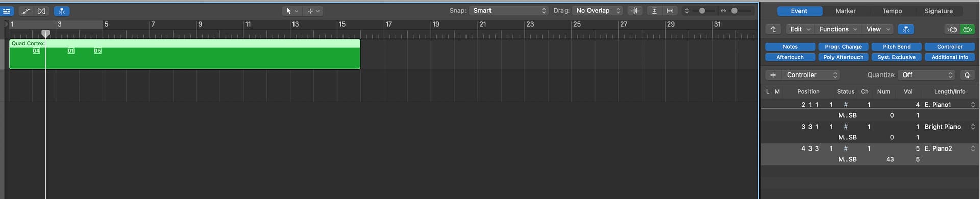Image resolution: width=980 pixels, height=199 pixels.
Task: Toggle MIDI Out button in Event List
Action: click(x=967, y=29)
